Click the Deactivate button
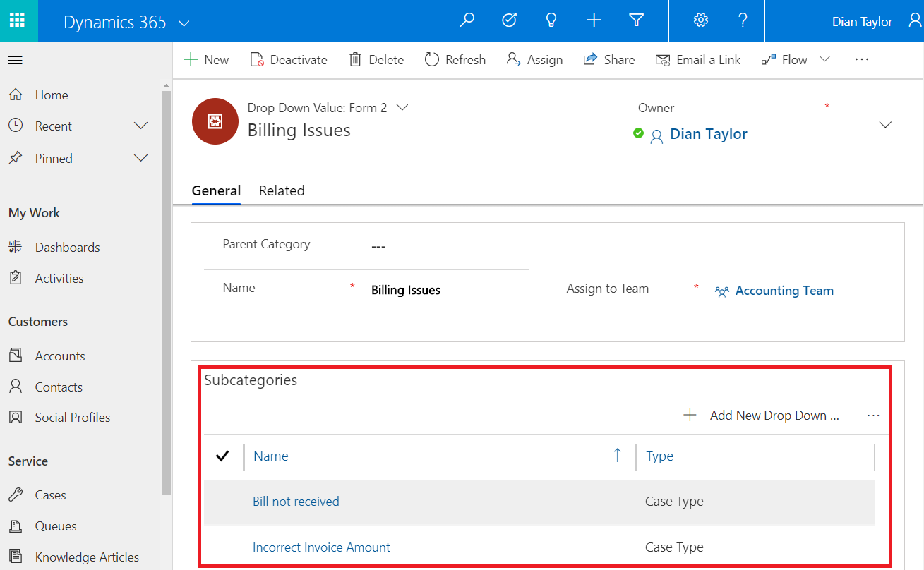Image resolution: width=924 pixels, height=570 pixels. click(289, 60)
